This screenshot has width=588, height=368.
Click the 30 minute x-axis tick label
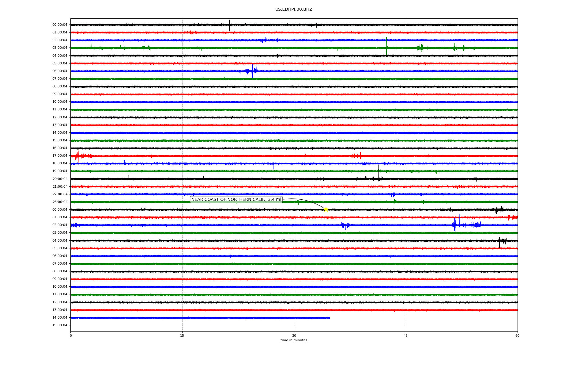tap(294, 335)
